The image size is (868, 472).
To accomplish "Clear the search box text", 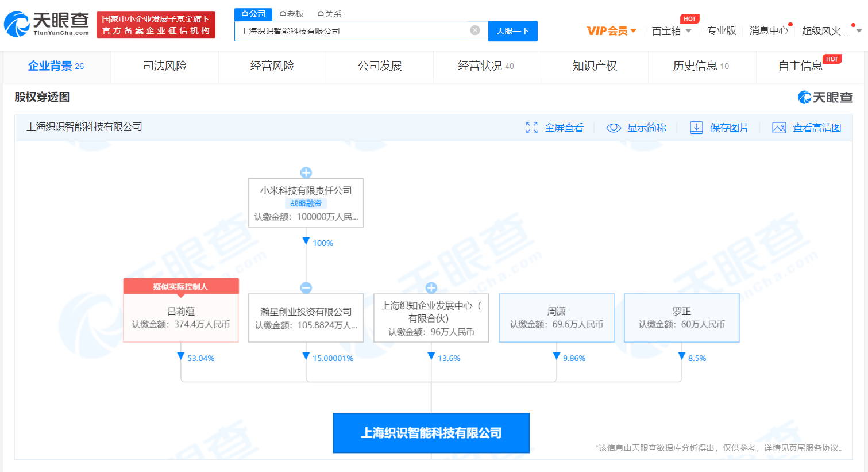I will pyautogui.click(x=475, y=30).
